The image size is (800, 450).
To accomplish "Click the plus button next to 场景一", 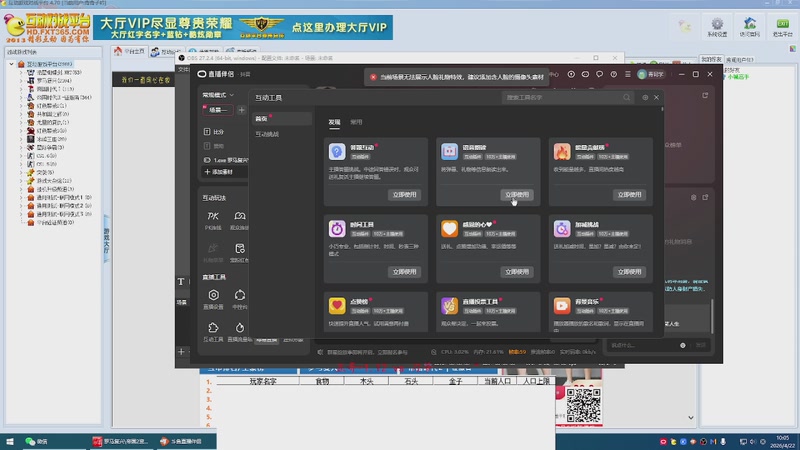I will point(241,110).
